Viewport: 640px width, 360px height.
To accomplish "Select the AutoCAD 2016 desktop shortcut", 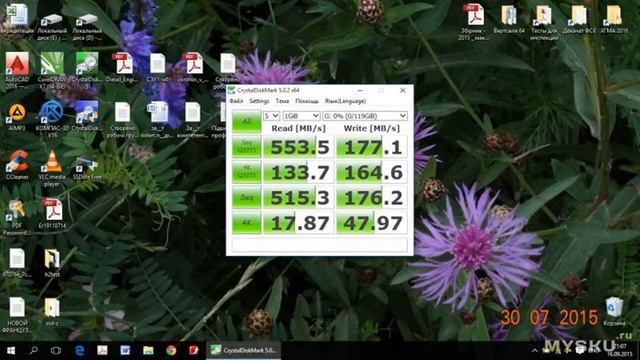I will click(x=17, y=70).
